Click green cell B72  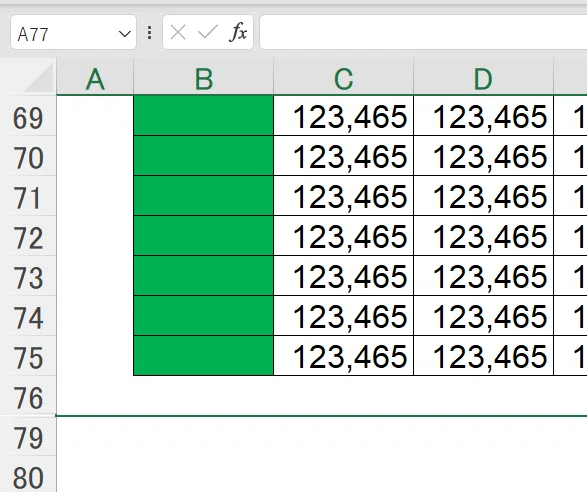pyautogui.click(x=204, y=236)
